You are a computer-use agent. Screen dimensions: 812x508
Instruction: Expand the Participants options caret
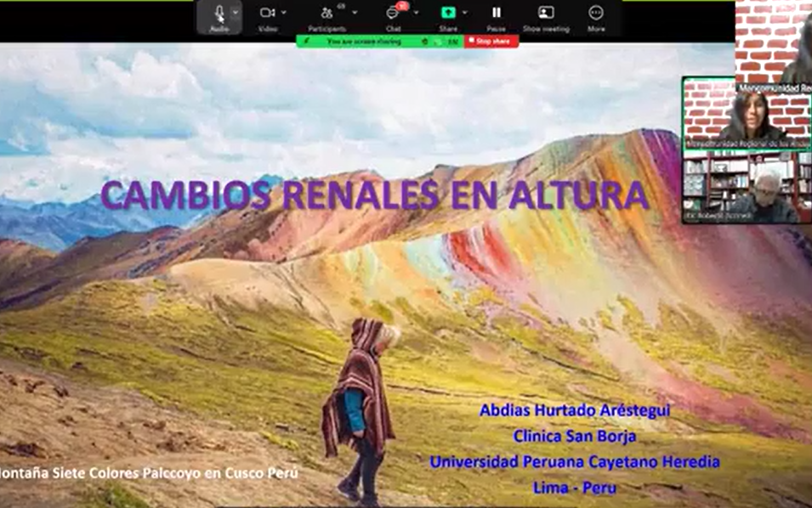355,13
